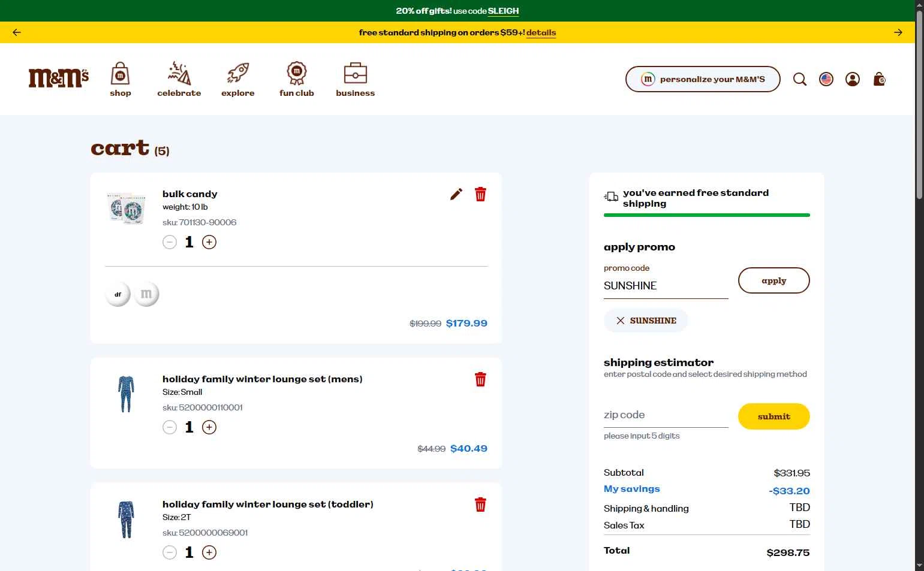Viewport: 924px width, 571px height.
Task: Click mens lounge set price $40.49
Action: click(469, 449)
